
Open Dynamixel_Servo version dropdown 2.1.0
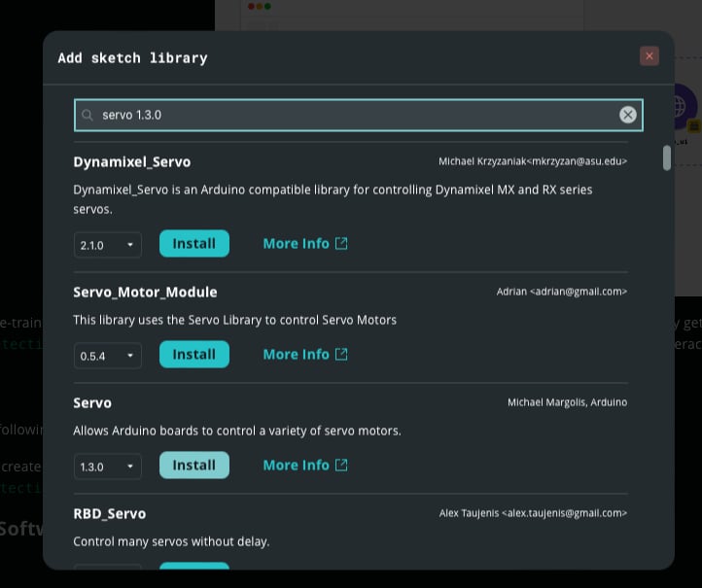(108, 245)
